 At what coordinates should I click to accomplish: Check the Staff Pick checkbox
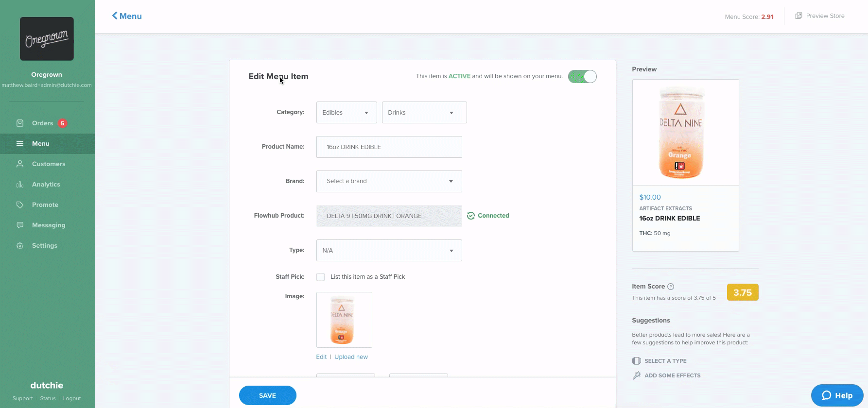(x=321, y=277)
